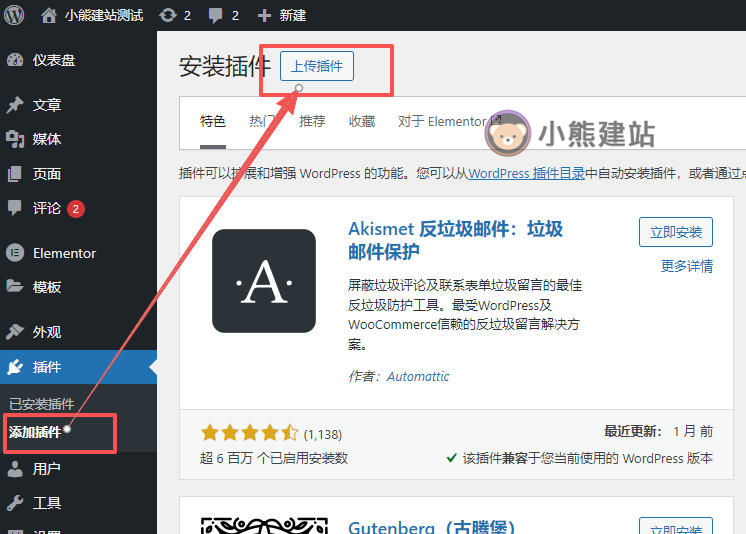Install Akismet with 立即安装 button
Viewport: 746px width, 534px height.
click(x=675, y=232)
